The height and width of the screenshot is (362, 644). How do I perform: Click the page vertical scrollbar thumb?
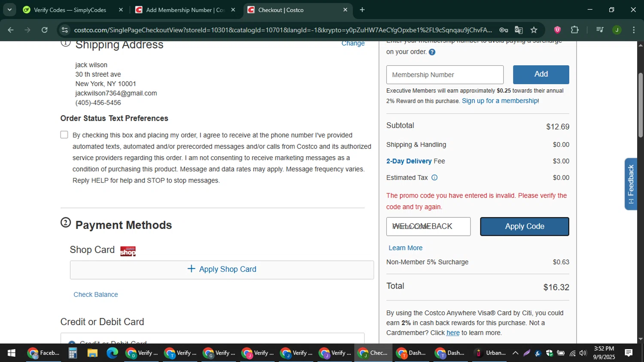(x=641, y=105)
